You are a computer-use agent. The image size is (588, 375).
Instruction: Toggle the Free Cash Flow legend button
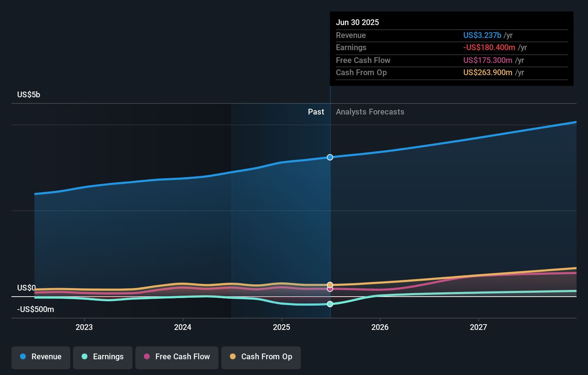click(x=177, y=357)
